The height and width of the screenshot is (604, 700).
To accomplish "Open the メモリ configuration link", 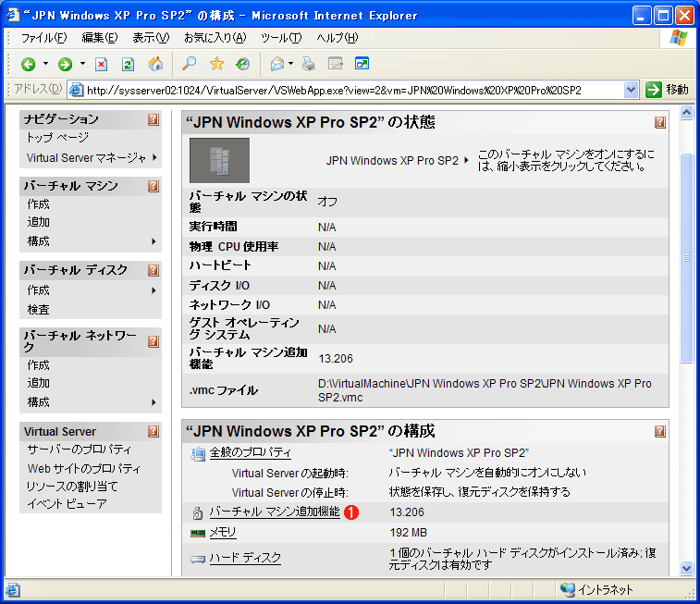I will tap(223, 532).
